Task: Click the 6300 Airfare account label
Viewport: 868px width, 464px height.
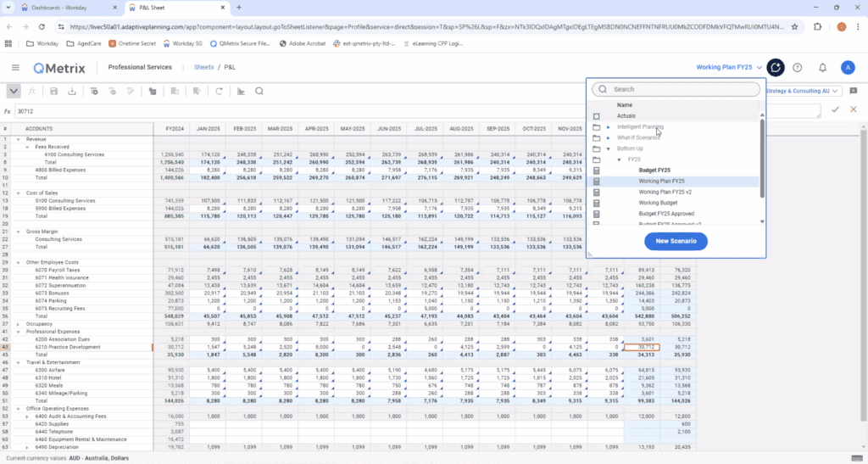Action: click(x=50, y=371)
